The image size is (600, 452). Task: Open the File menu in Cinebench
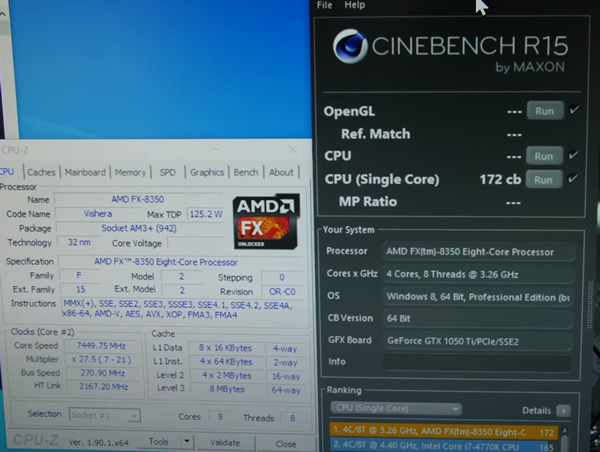[x=324, y=5]
